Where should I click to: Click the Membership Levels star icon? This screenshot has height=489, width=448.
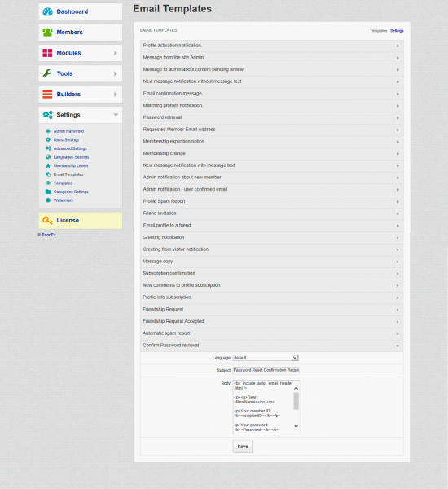48,165
